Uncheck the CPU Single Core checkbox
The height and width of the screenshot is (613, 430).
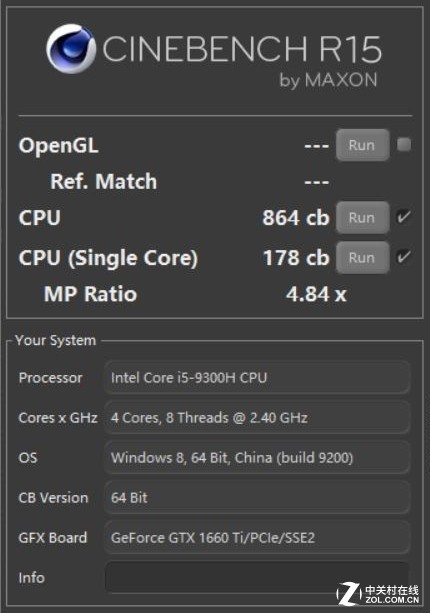[404, 257]
